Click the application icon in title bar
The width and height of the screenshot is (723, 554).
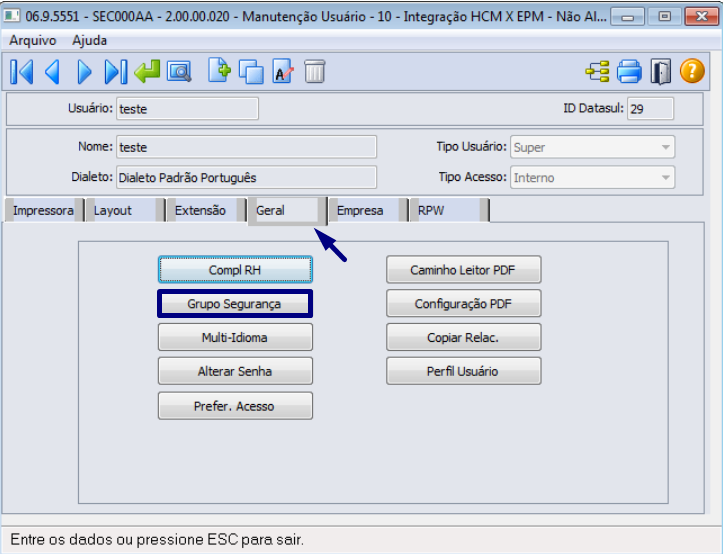coord(12,16)
